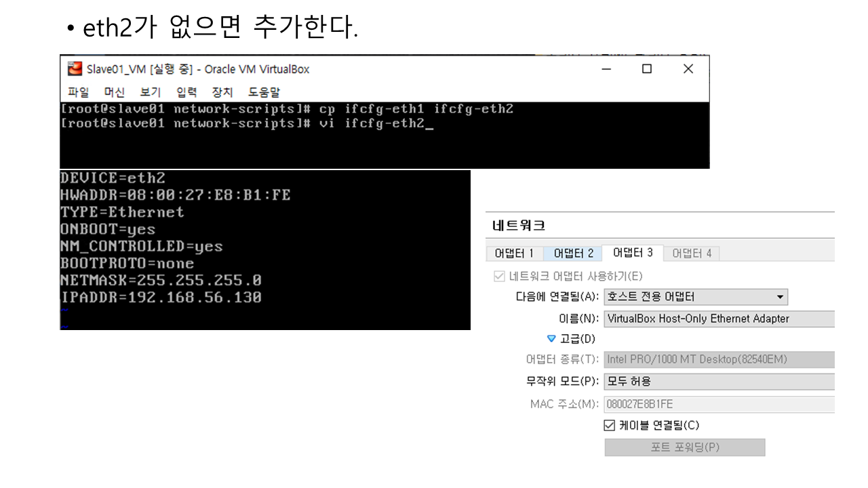Open the 이름 adapter name dropdown
Viewport: 868px width, 488px height.
tap(719, 319)
